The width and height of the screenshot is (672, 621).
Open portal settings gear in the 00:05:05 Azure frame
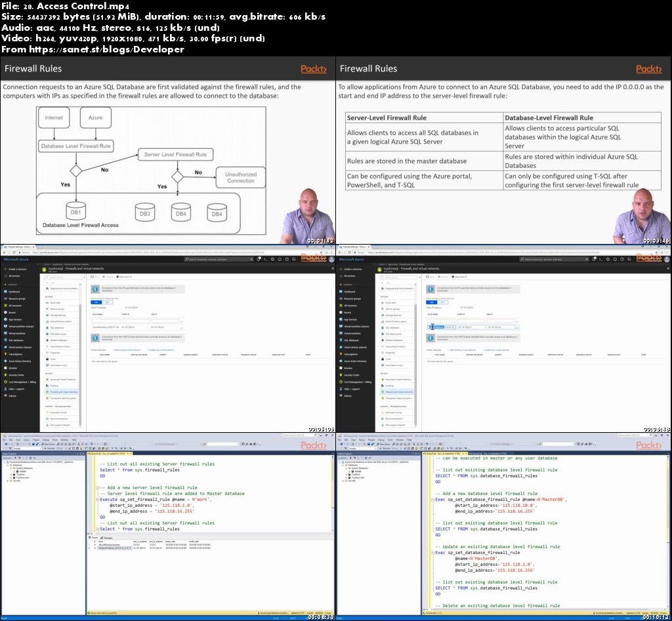pyautogui.click(x=272, y=259)
